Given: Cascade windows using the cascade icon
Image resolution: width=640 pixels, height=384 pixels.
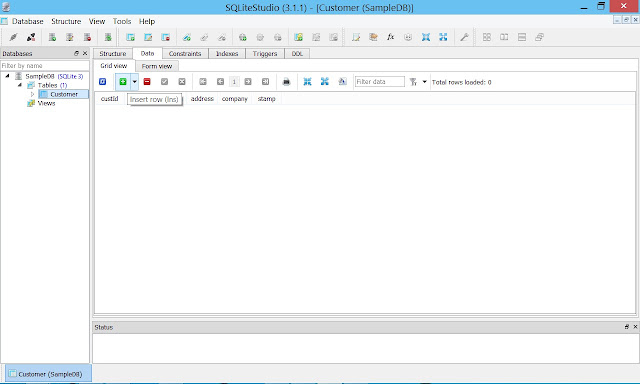Looking at the screenshot, I should pos(539,37).
